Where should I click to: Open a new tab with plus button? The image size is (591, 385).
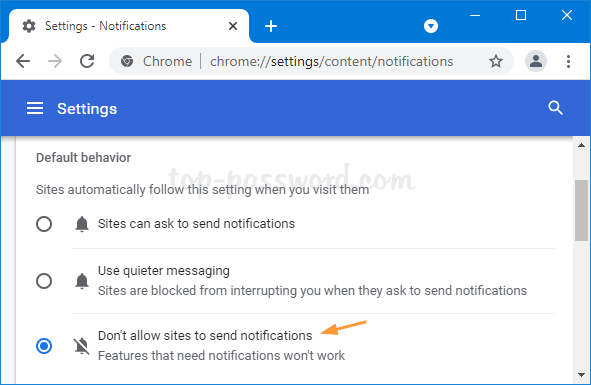(271, 26)
